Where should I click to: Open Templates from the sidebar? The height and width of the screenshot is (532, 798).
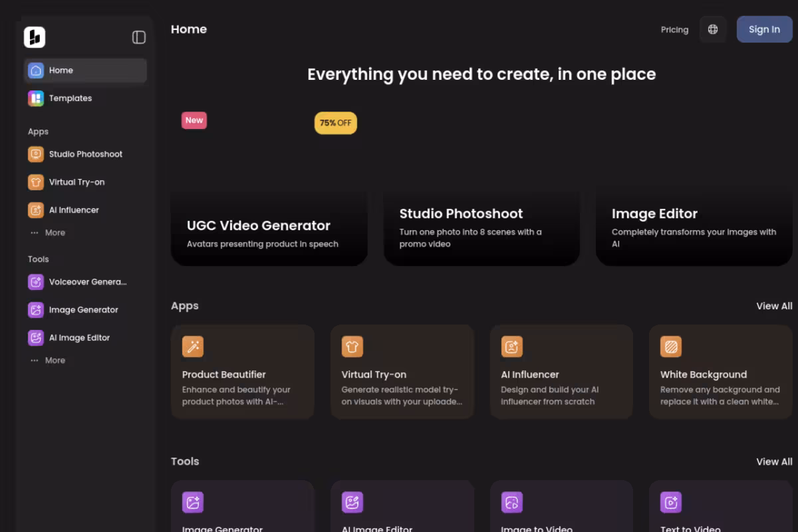point(85,98)
